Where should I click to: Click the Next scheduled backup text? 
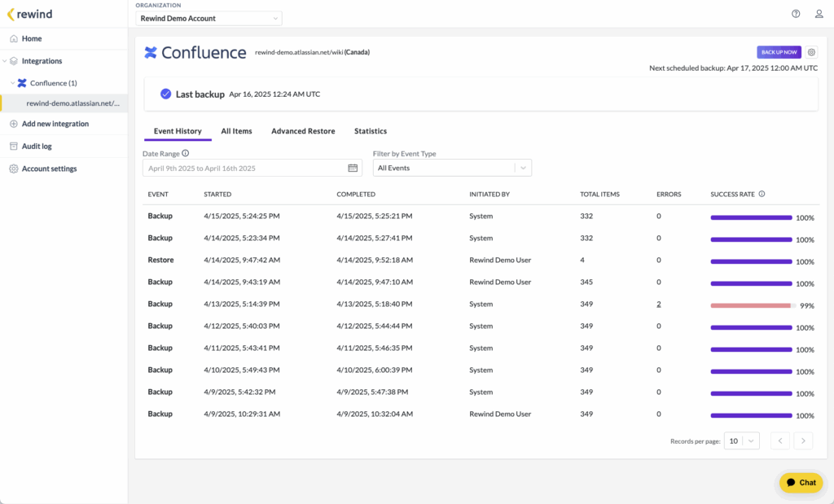click(x=734, y=68)
